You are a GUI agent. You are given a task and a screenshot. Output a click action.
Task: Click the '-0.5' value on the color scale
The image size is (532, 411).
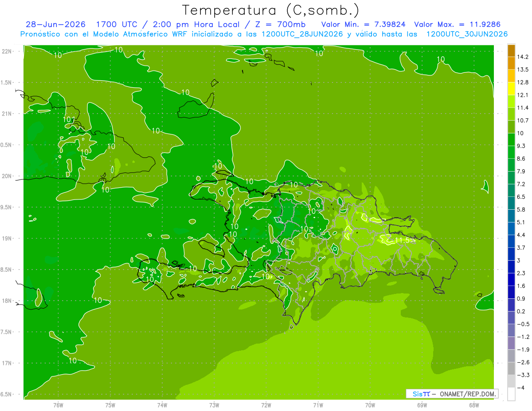(x=523, y=324)
